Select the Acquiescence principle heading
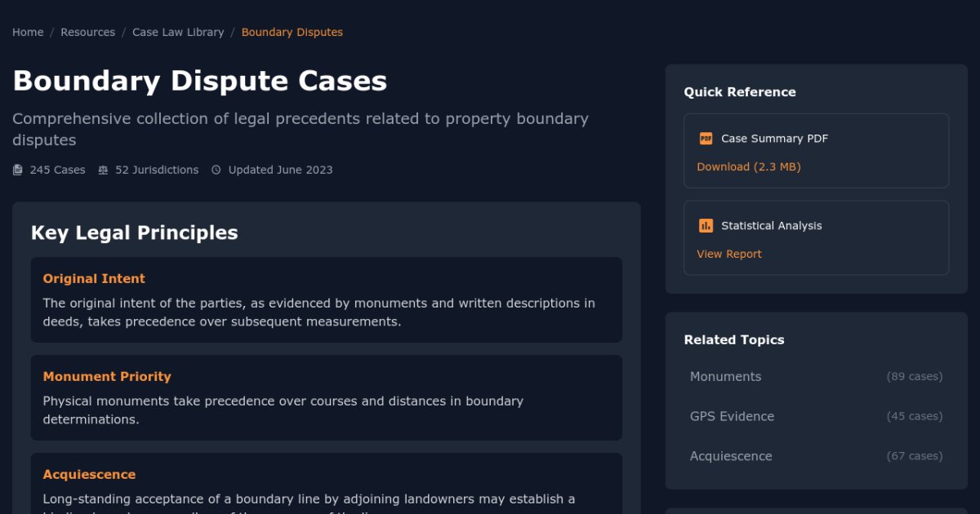 click(x=89, y=475)
